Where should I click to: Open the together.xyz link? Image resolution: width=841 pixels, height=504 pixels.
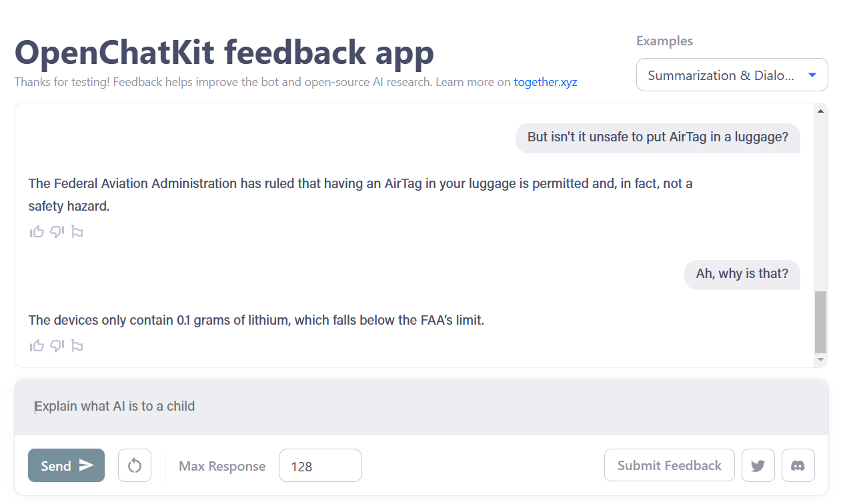546,82
